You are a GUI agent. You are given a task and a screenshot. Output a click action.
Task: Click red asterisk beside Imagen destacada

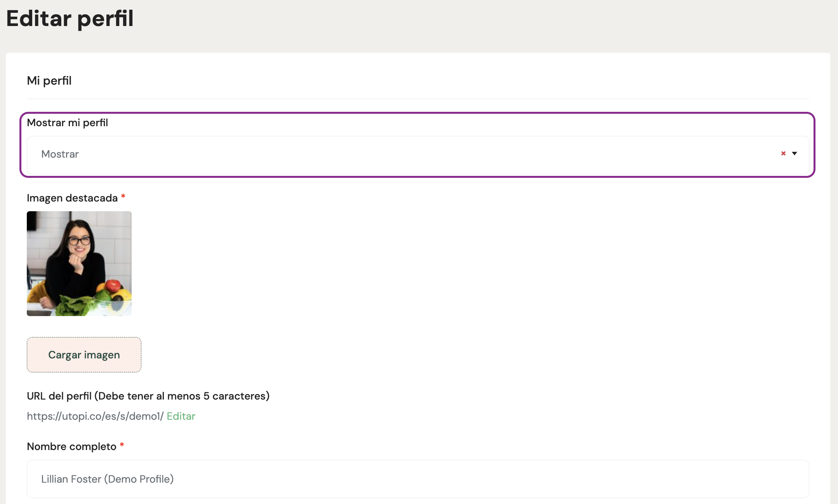123,196
